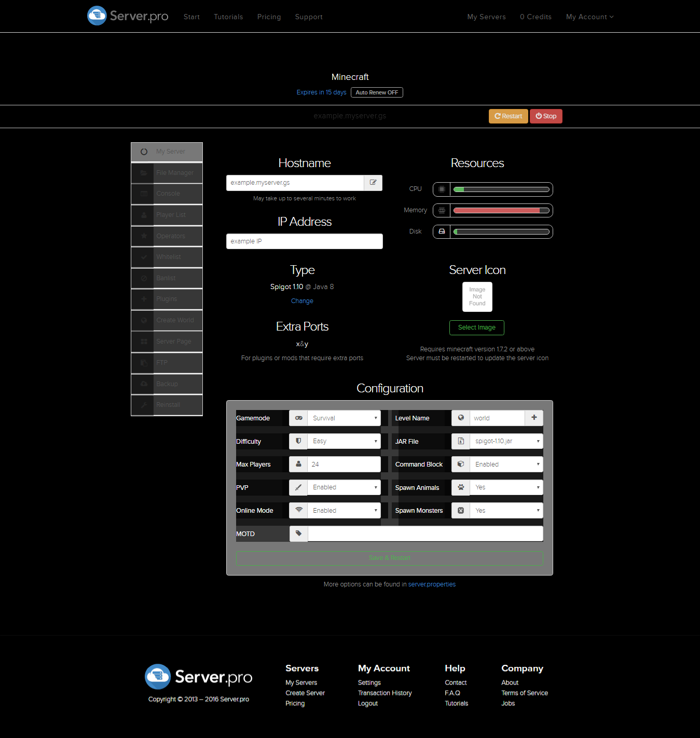Expand the Gamemode selection menu
The image size is (700, 738).
coord(344,418)
